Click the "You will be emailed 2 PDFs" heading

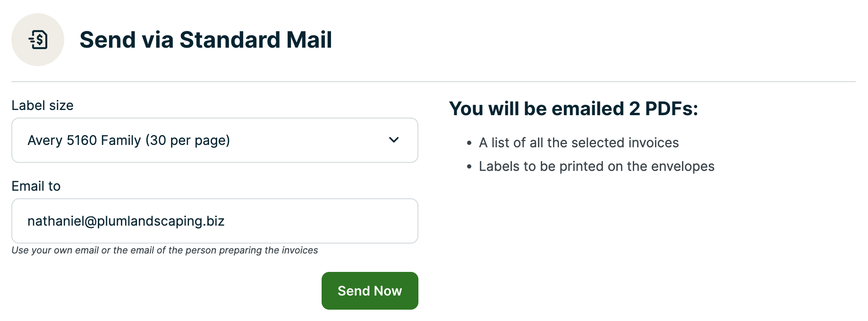tap(573, 109)
